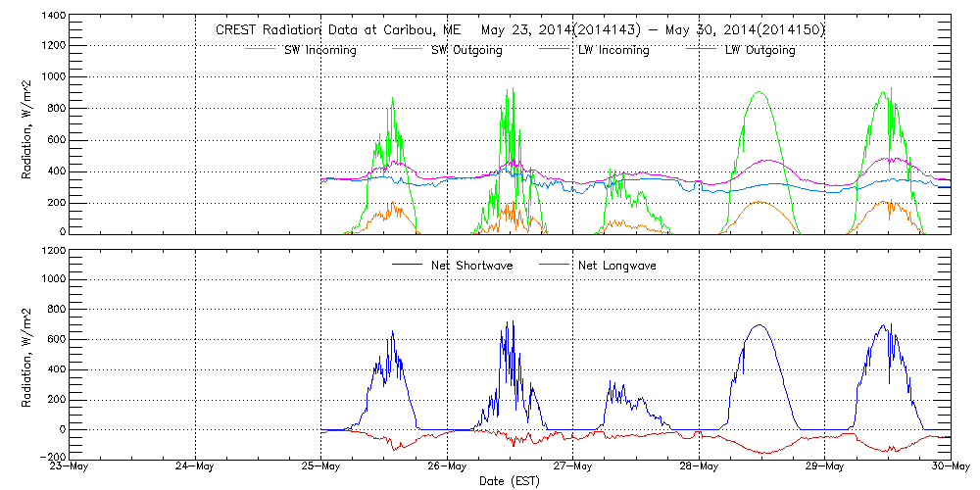Select the SW Outgoing legend label
The image size is (980, 490).
pyautogui.click(x=466, y=50)
